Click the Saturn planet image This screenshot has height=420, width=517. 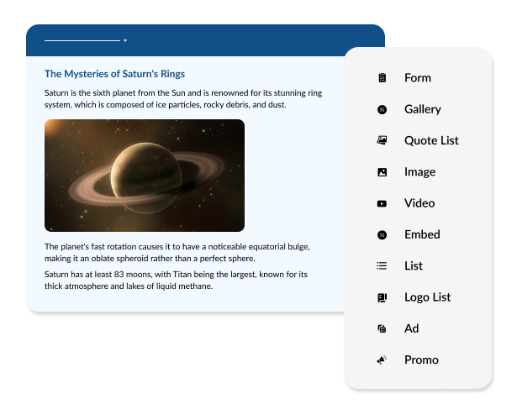click(145, 176)
